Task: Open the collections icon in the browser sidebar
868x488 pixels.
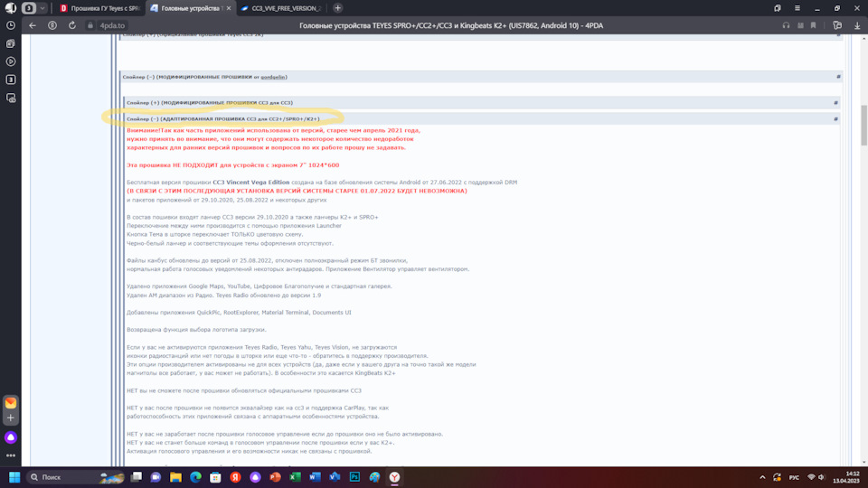Action: (11, 43)
